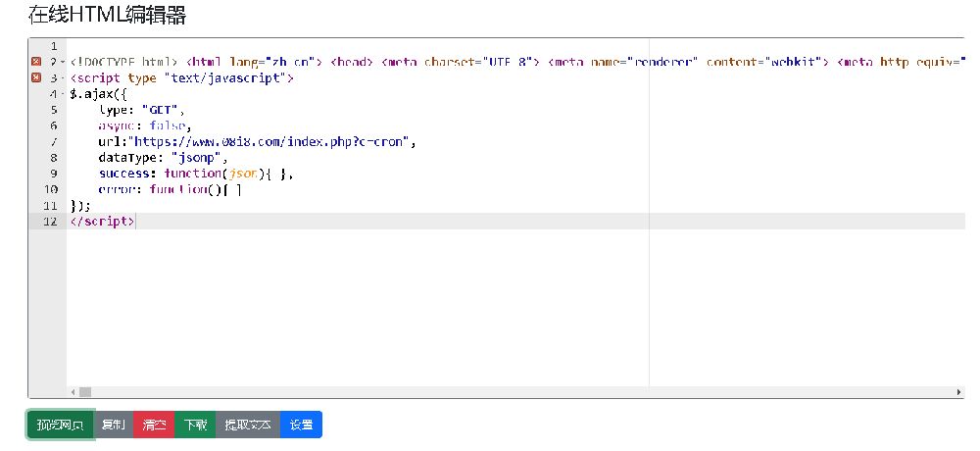
Task: Click the error icon on line 2
Action: (36, 62)
